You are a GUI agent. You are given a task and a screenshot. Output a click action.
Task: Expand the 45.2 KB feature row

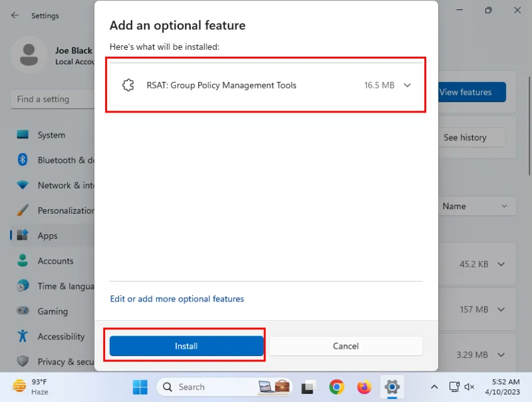501,264
